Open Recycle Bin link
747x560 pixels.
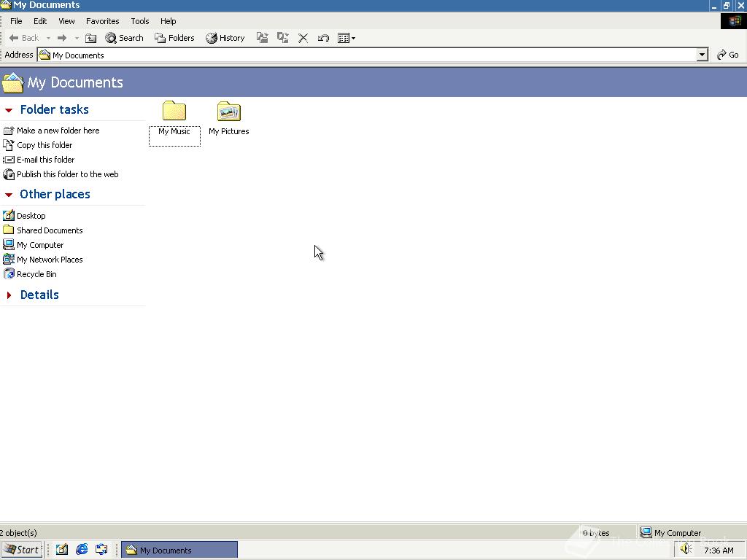pyautogui.click(x=36, y=274)
